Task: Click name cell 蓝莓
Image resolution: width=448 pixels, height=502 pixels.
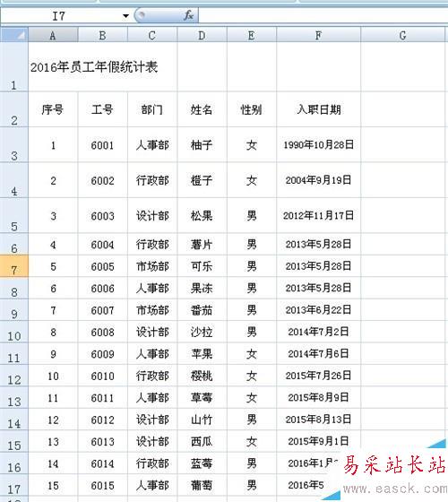Action: point(202,463)
